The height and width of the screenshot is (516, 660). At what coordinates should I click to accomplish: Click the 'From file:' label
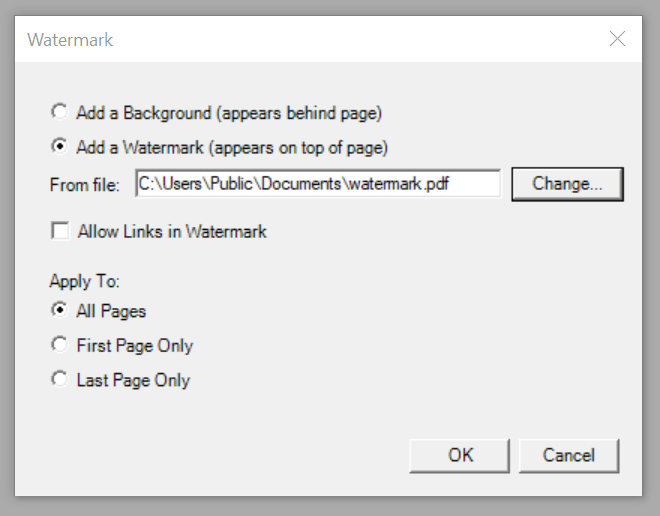pos(85,184)
